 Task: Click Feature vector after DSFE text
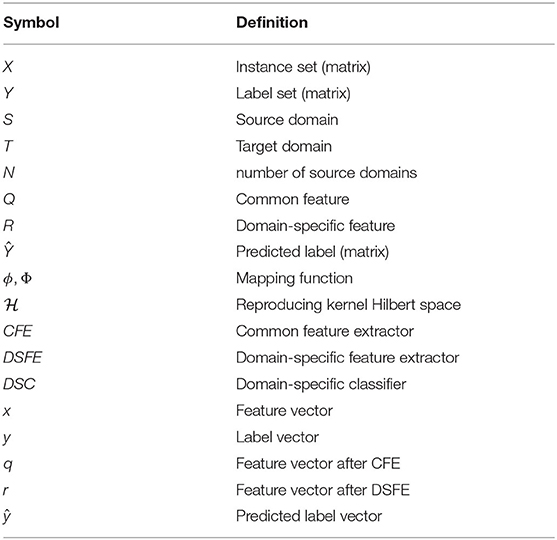[x=323, y=490]
